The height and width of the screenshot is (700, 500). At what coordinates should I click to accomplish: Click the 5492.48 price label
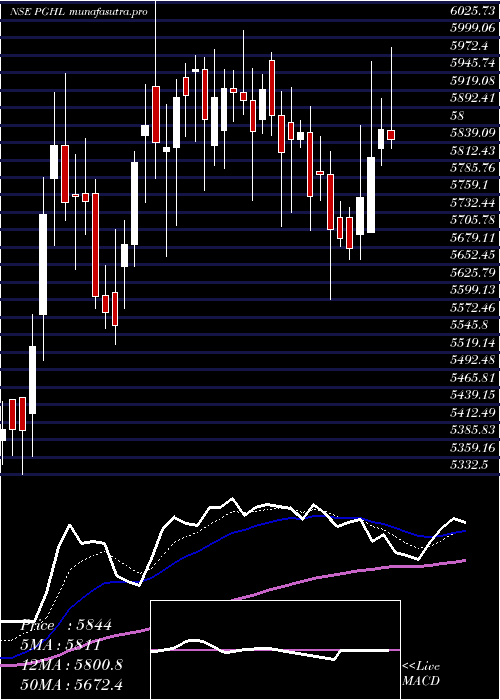click(x=472, y=360)
